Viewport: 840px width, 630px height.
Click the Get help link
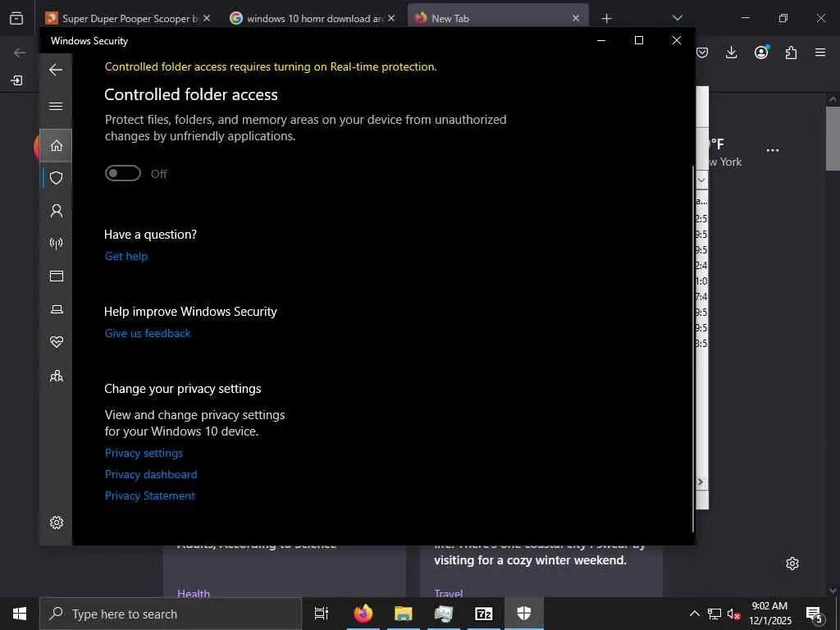126,256
